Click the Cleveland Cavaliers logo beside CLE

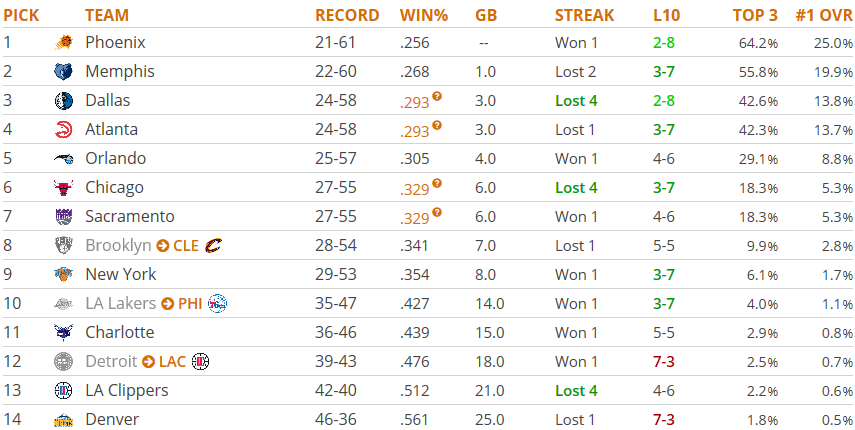click(x=213, y=246)
